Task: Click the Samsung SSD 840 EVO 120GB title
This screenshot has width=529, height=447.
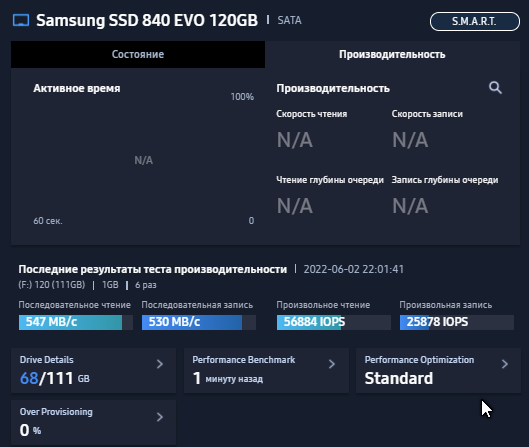Action: click(147, 20)
